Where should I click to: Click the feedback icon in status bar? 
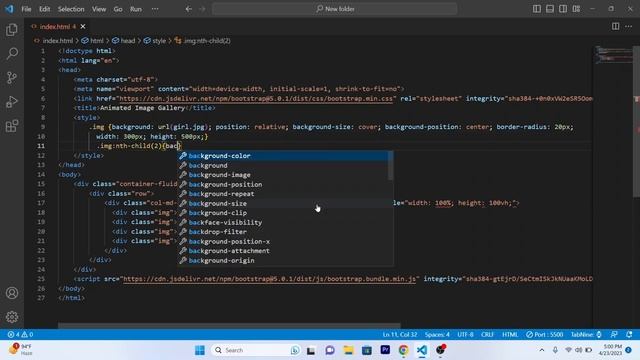coord(614,334)
